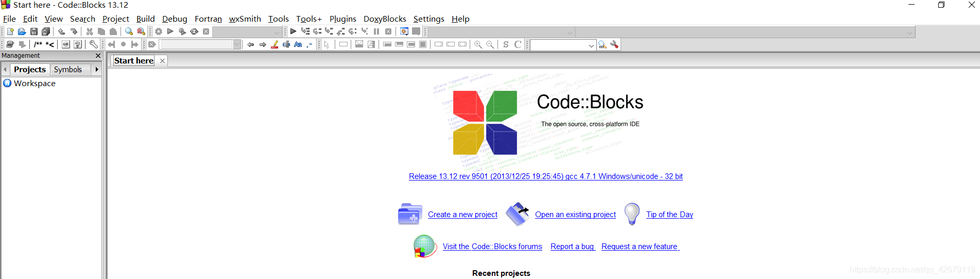980x279 pixels.
Task: Click the Stop debugger icon
Action: 388,31
